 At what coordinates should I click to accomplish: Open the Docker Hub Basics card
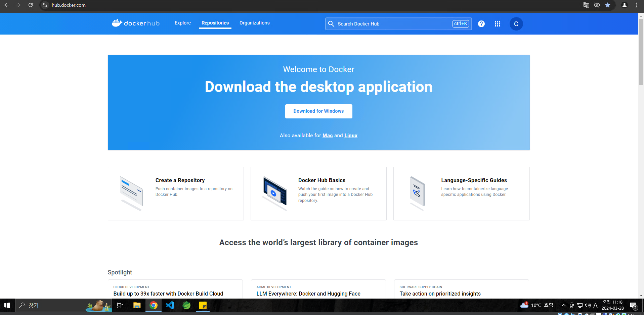(x=318, y=194)
